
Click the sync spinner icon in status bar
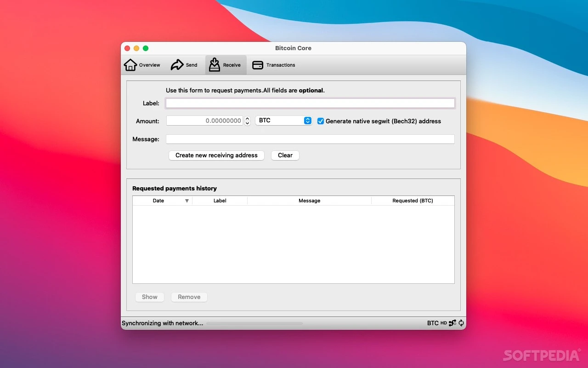click(x=461, y=323)
